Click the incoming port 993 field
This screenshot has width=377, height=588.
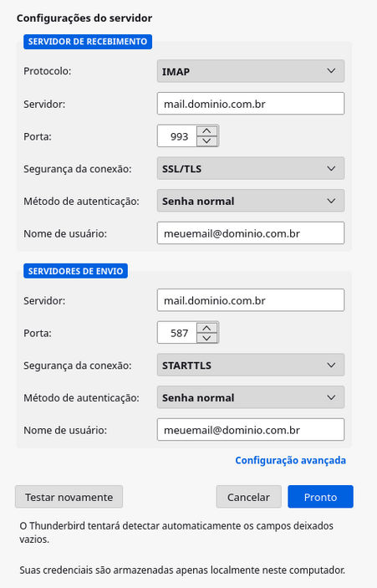[177, 135]
